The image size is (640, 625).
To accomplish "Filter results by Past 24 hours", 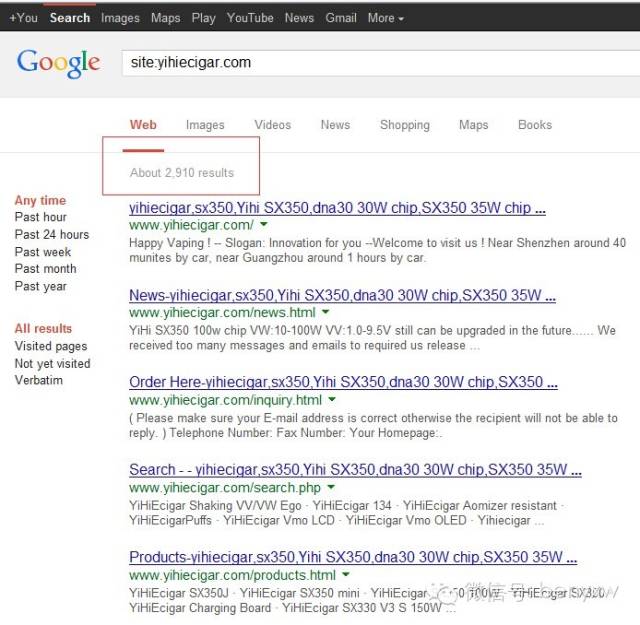I will pos(51,234).
